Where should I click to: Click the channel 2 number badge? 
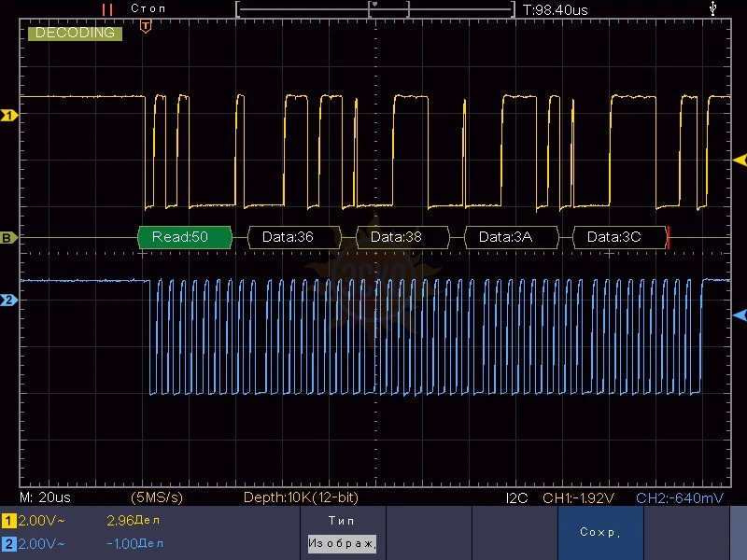(8, 543)
